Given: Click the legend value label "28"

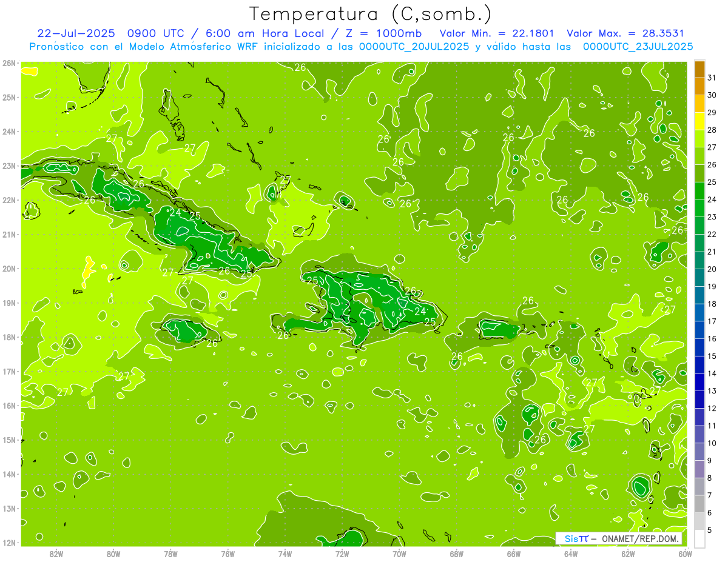Looking at the screenshot, I should point(712,130).
